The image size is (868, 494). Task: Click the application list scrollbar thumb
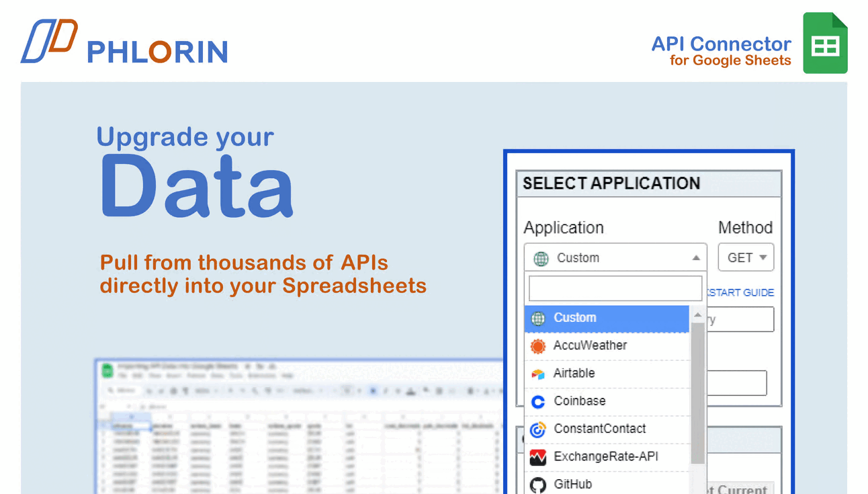pyautogui.click(x=697, y=393)
